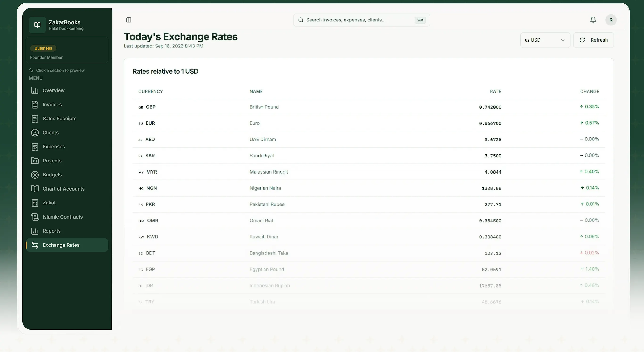The height and width of the screenshot is (352, 644).
Task: Open the notifications bell
Action: (593, 20)
